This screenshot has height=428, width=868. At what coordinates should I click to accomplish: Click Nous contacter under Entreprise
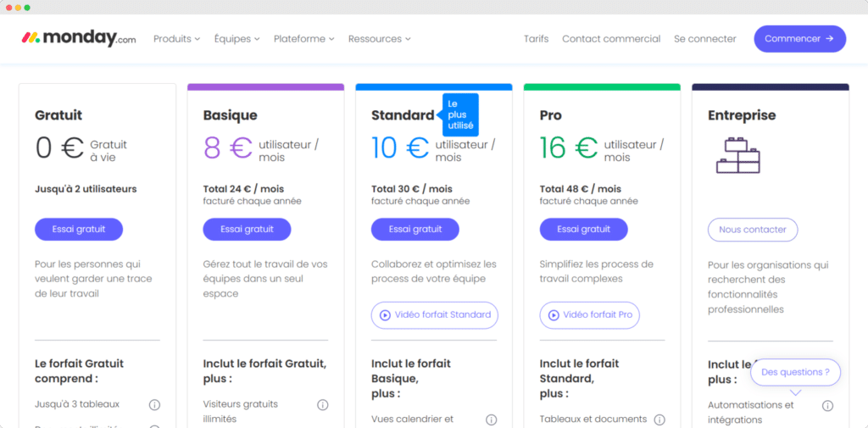point(753,230)
